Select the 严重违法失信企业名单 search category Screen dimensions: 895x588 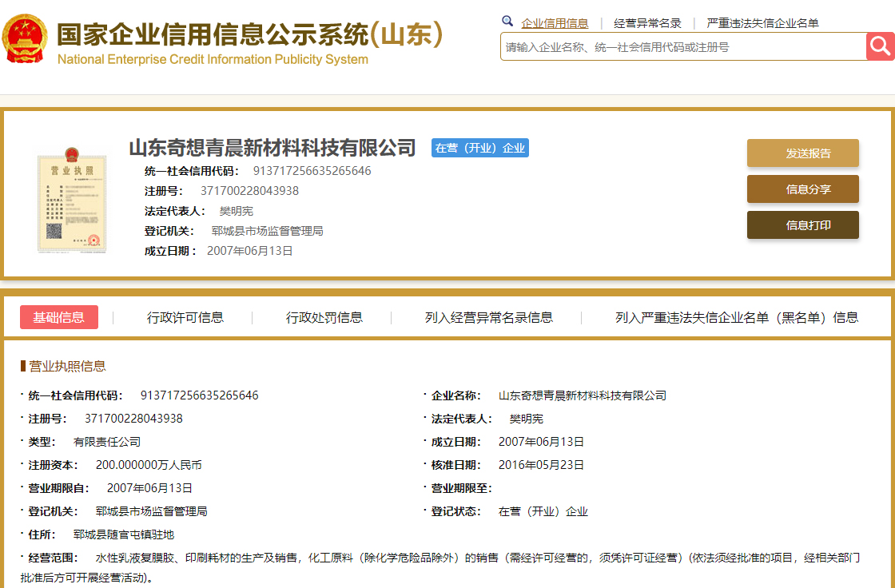click(x=762, y=23)
